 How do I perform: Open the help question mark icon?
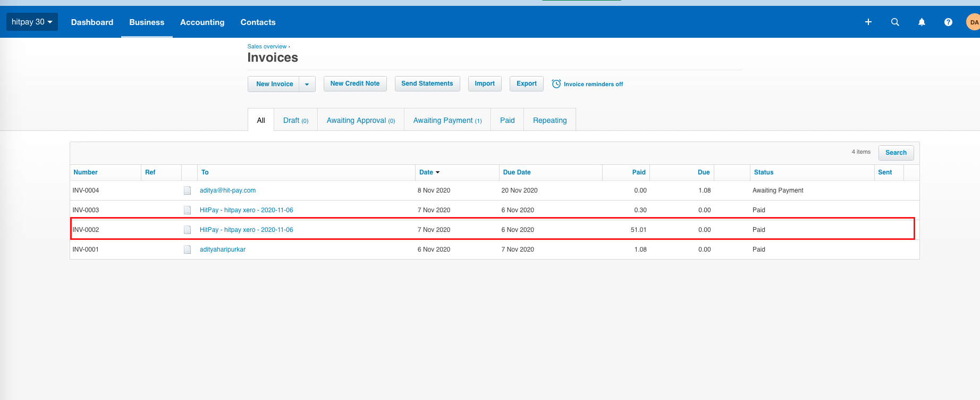948,22
